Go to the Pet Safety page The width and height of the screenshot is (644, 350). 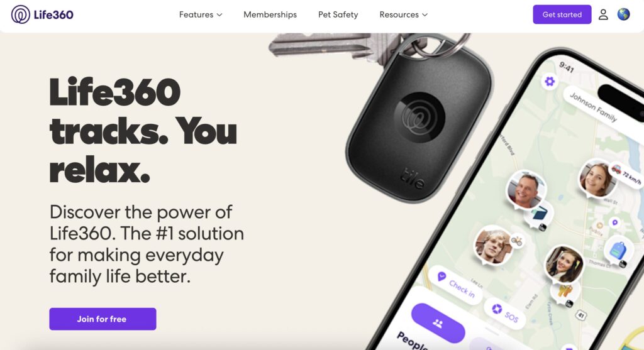tap(338, 14)
